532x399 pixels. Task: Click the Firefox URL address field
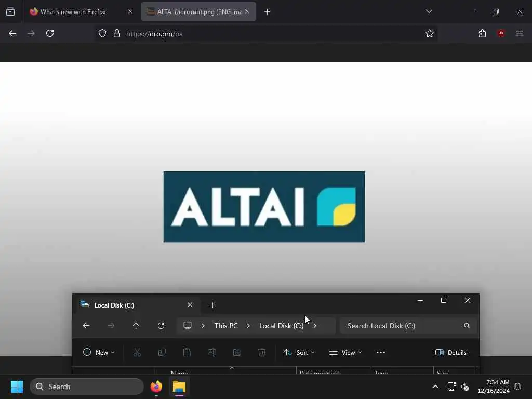[x=264, y=34]
